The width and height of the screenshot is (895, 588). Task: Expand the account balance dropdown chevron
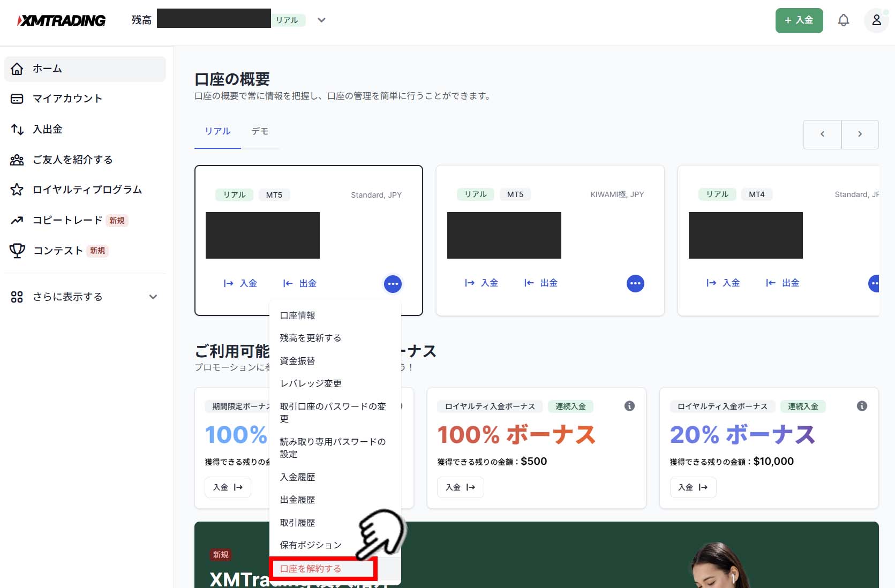321,20
